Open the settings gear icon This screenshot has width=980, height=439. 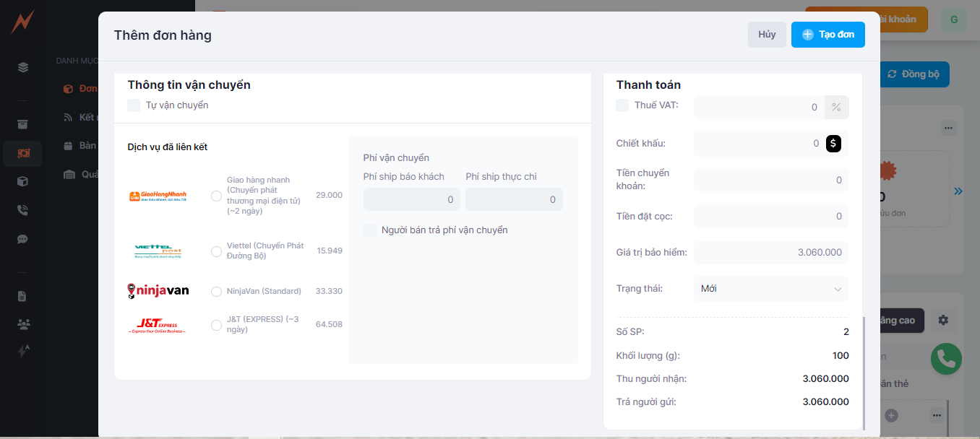coord(942,320)
